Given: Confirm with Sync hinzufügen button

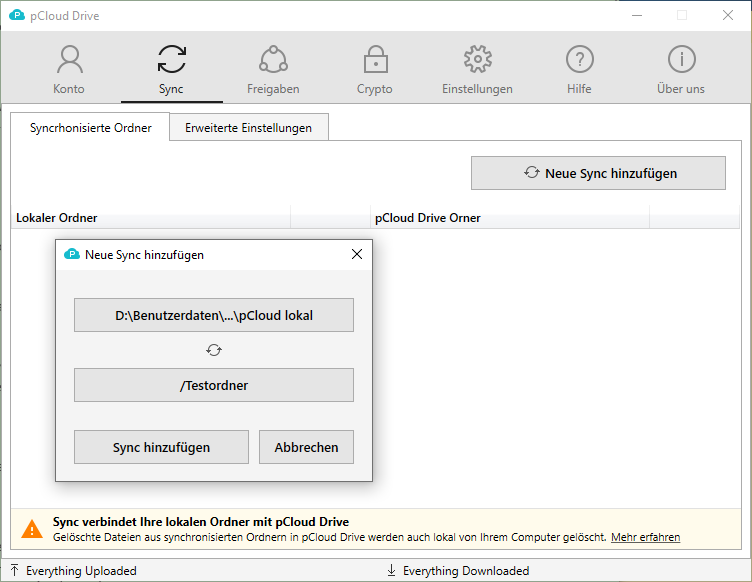Looking at the screenshot, I should tap(161, 447).
